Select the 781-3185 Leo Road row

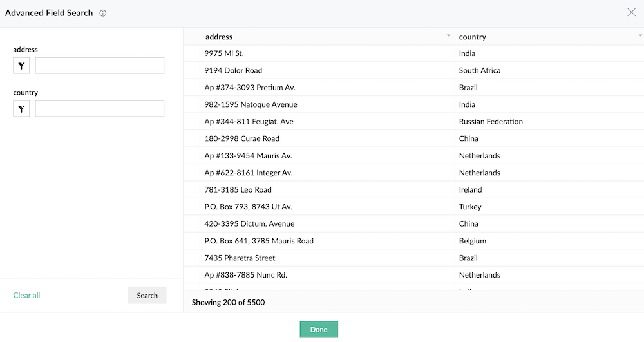point(238,190)
